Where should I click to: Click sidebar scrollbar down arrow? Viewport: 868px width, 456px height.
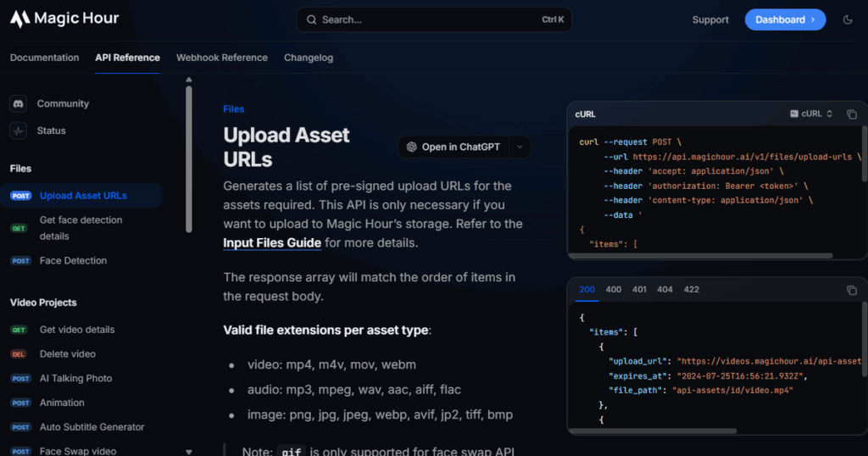(x=189, y=452)
